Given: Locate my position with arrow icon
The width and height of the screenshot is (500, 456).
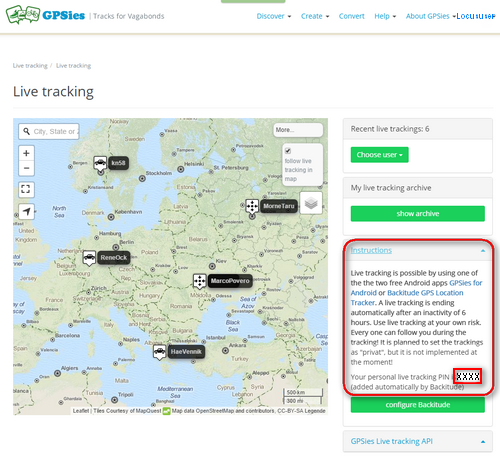Looking at the screenshot, I should pyautogui.click(x=26, y=211).
